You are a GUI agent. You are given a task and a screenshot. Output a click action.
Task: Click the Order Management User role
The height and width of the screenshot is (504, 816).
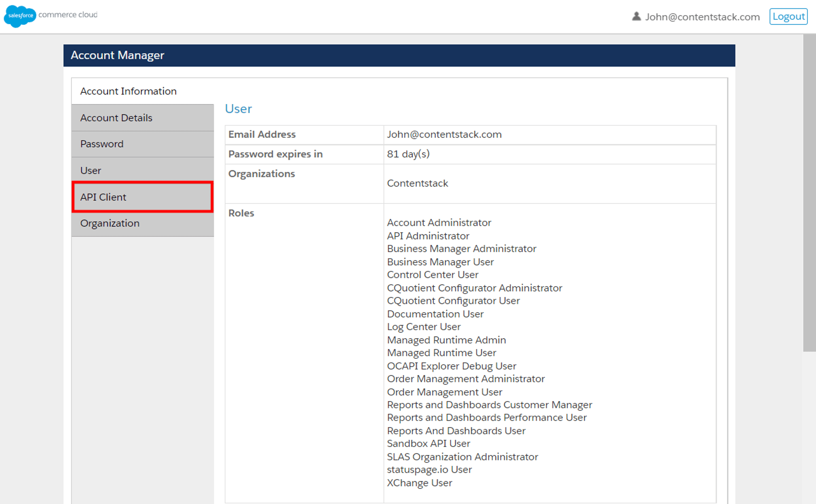tap(445, 392)
